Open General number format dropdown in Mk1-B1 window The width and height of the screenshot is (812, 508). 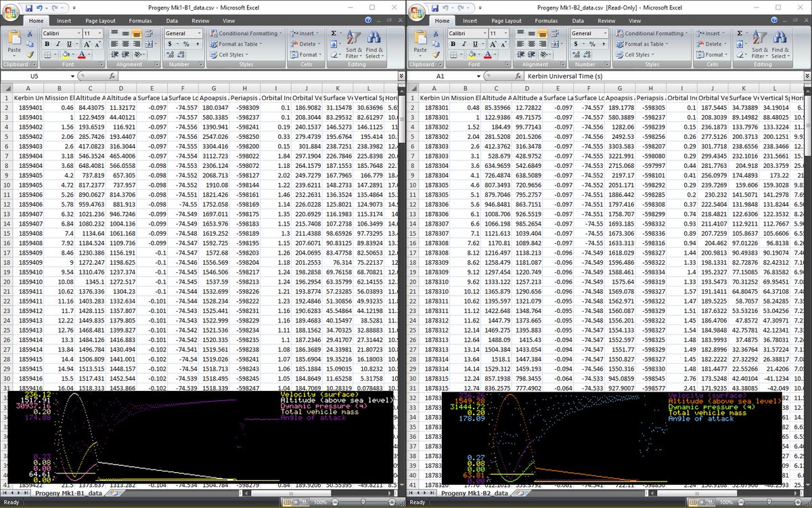(x=200, y=33)
